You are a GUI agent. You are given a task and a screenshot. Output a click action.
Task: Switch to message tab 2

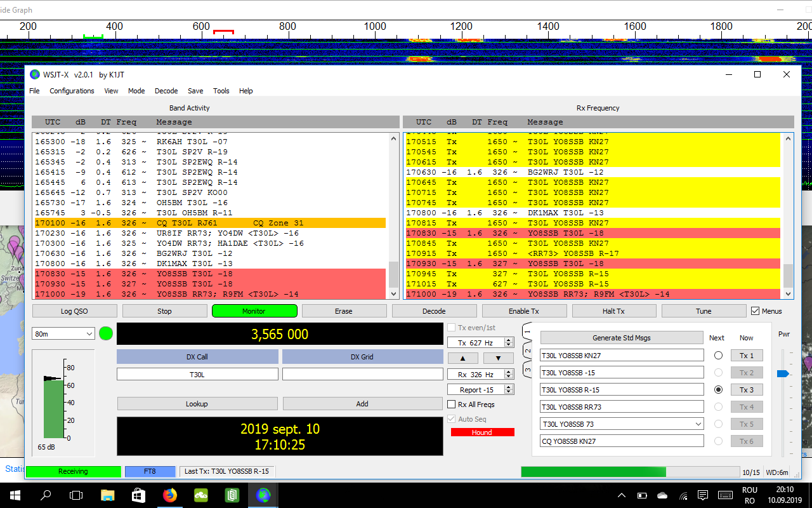click(527, 351)
